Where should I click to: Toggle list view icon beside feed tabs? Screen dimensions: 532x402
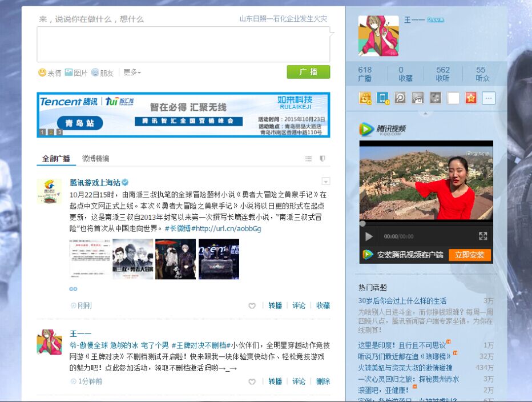[x=308, y=159]
